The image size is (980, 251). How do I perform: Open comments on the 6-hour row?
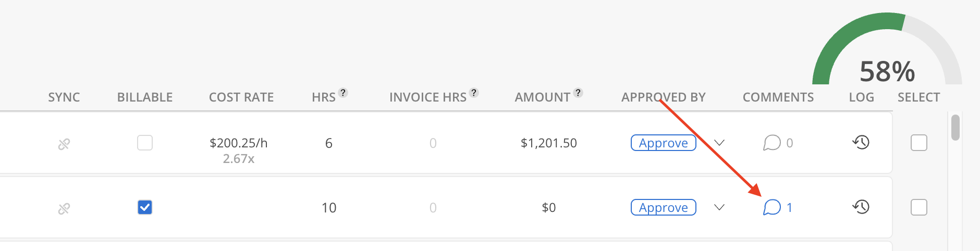(x=772, y=143)
